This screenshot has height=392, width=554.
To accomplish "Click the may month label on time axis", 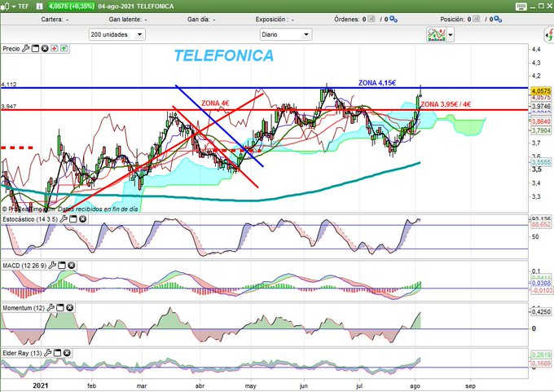I will tap(250, 385).
